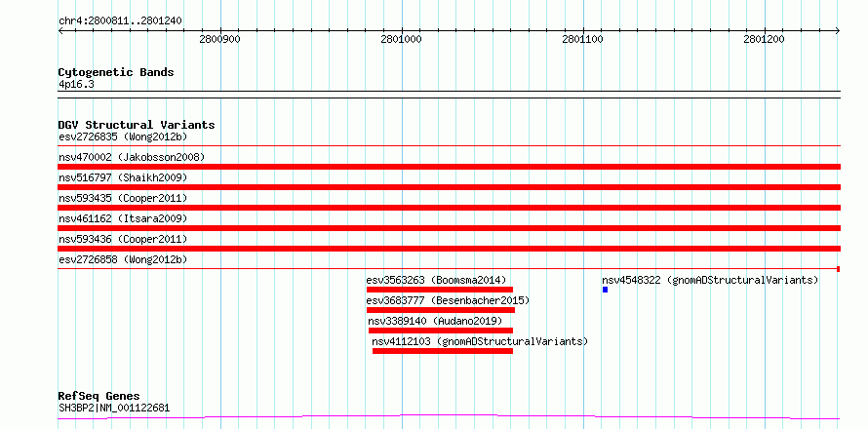Screen dimensions: 868x429
Task: Click the DGV Structural Variants track heading
Action: [x=137, y=125]
